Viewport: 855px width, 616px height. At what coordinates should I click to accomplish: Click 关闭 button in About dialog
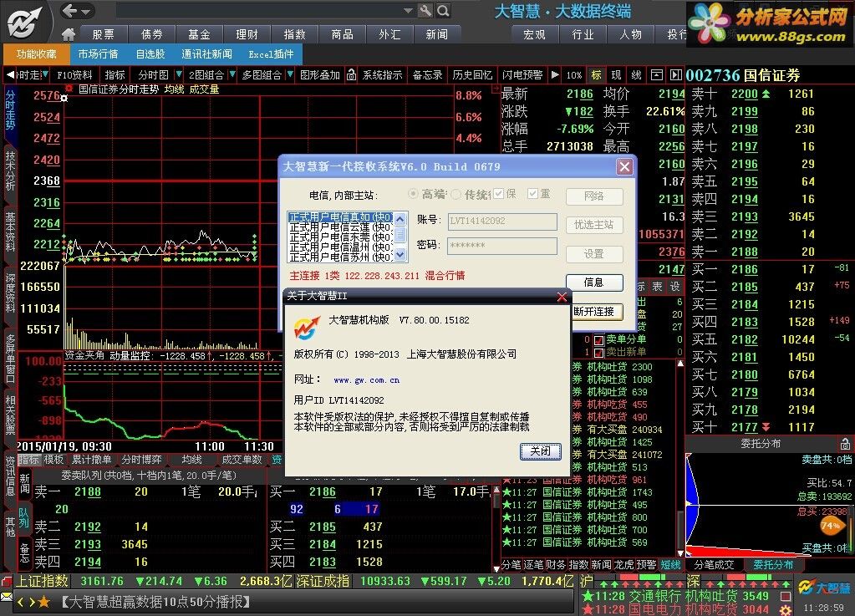point(541,451)
